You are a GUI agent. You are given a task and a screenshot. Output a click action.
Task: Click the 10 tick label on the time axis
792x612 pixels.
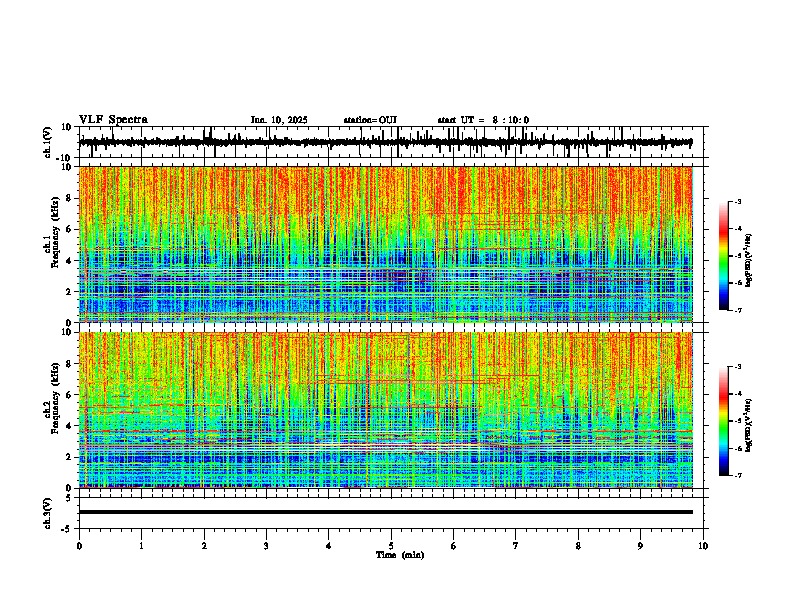pyautogui.click(x=703, y=546)
